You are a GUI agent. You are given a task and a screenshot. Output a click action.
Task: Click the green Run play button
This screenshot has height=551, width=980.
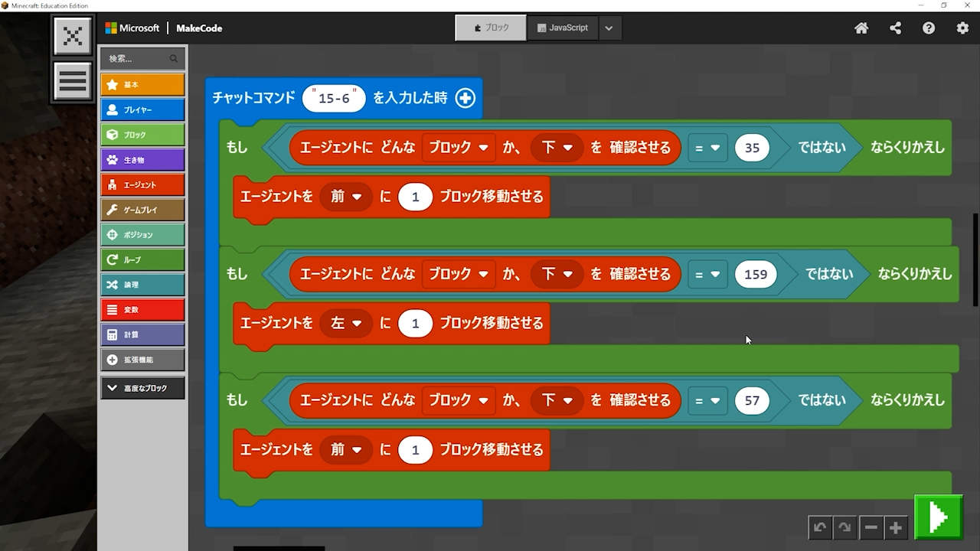939,518
